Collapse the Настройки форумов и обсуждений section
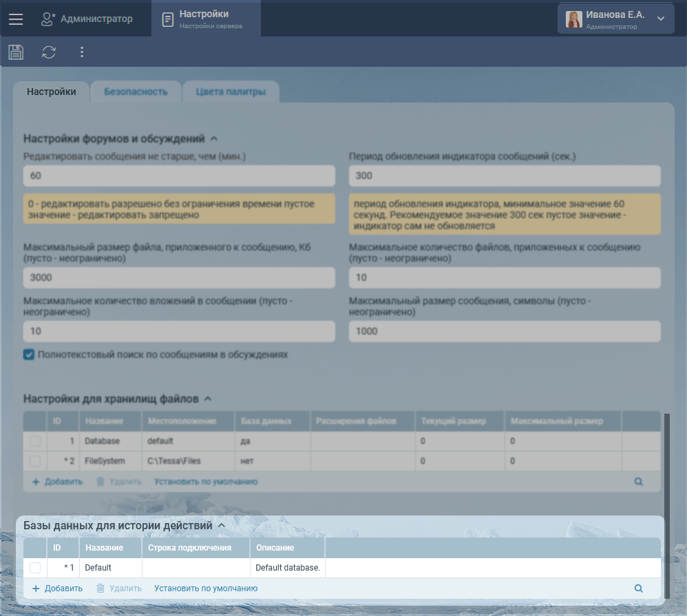Screen dimensions: 687x616 (x=214, y=138)
